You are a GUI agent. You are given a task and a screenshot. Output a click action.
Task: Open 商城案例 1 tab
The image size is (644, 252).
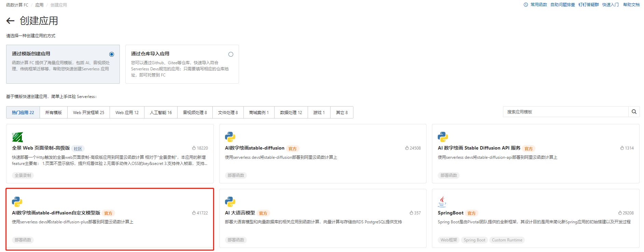259,112
